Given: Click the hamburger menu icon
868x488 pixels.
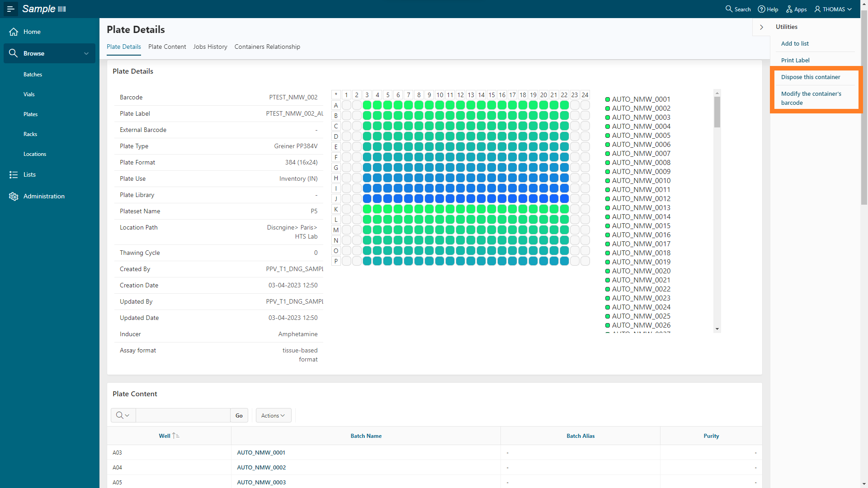Looking at the screenshot, I should coord(10,9).
